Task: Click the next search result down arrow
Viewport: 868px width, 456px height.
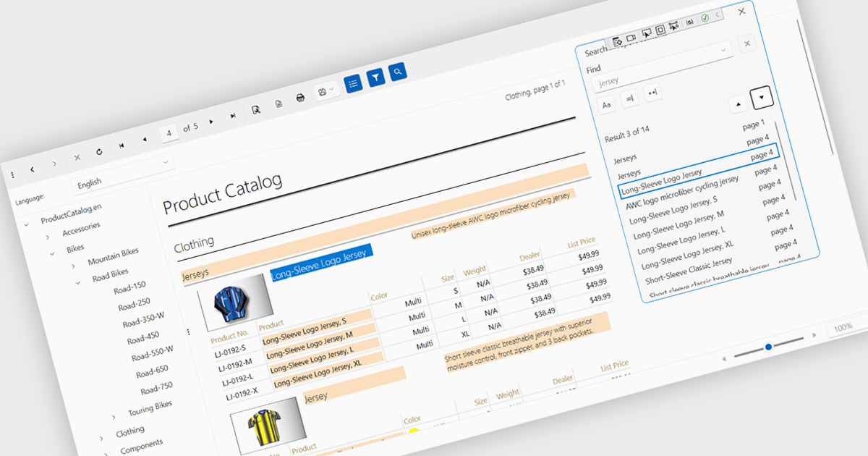Action: coord(762,96)
